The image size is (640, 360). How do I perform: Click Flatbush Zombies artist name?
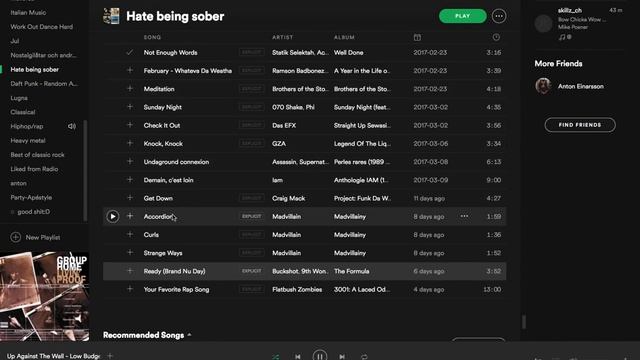(297, 289)
